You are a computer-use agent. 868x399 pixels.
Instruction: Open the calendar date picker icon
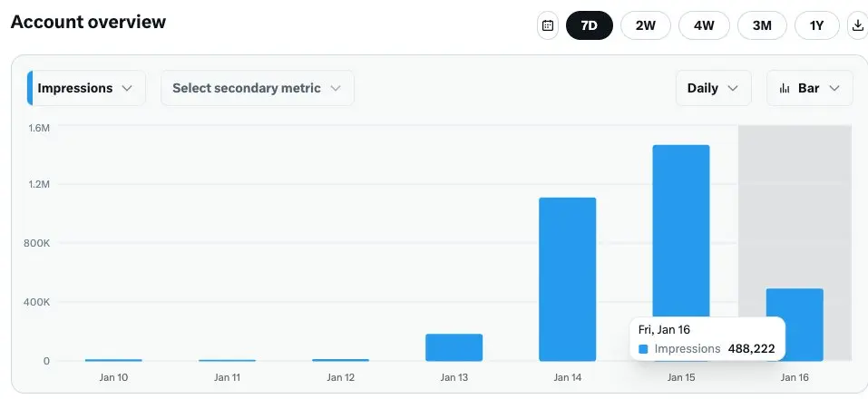pos(548,25)
